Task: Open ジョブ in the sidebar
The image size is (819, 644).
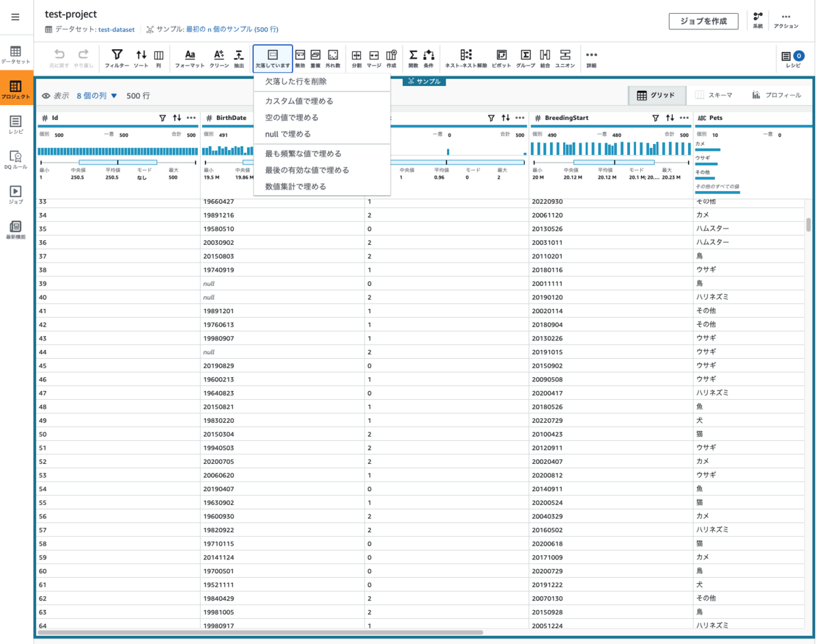Action: [16, 195]
